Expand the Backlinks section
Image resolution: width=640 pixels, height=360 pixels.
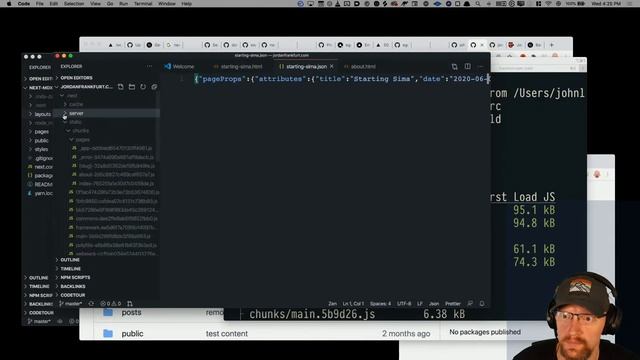click(73, 286)
